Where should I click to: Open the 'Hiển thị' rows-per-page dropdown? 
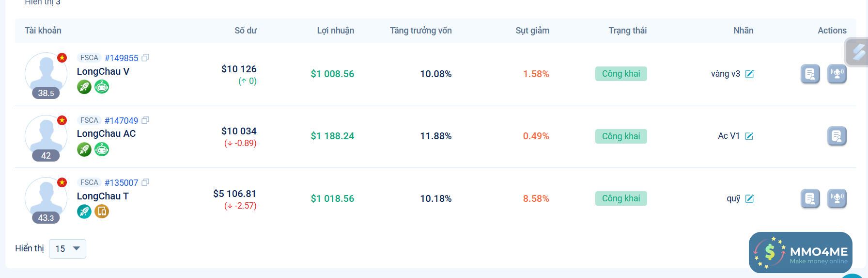click(x=67, y=248)
